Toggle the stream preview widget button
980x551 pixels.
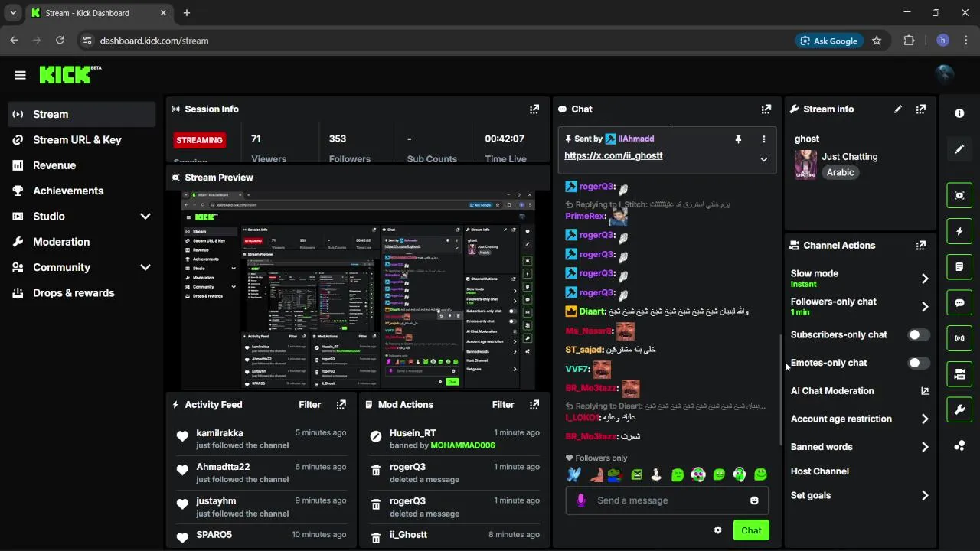coord(959,196)
